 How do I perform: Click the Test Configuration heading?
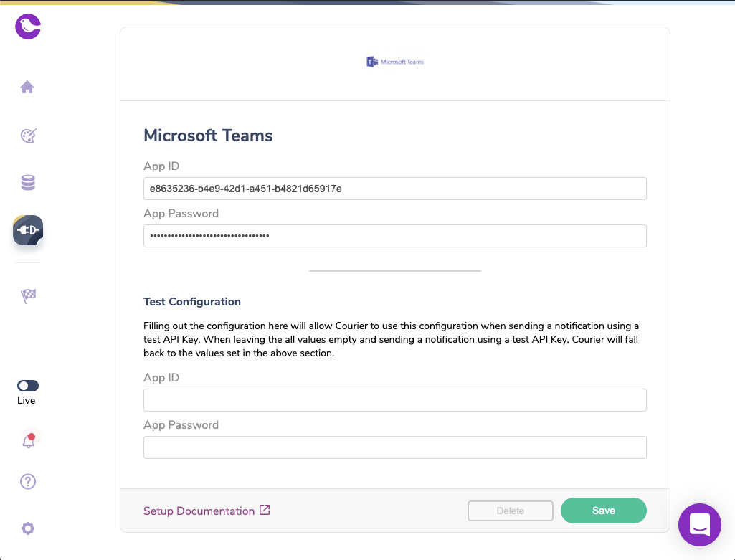(192, 302)
